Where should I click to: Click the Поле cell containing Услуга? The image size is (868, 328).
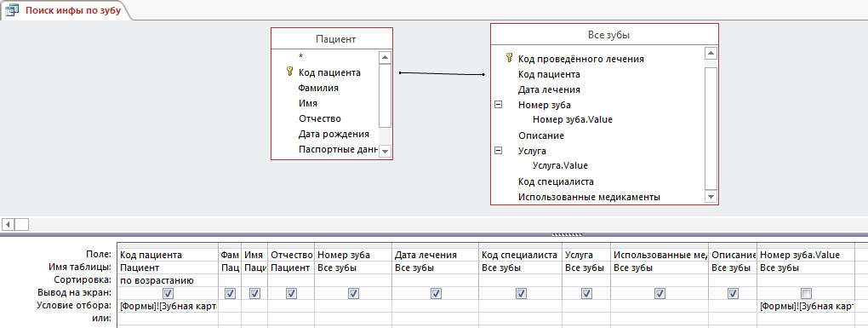pos(586,255)
